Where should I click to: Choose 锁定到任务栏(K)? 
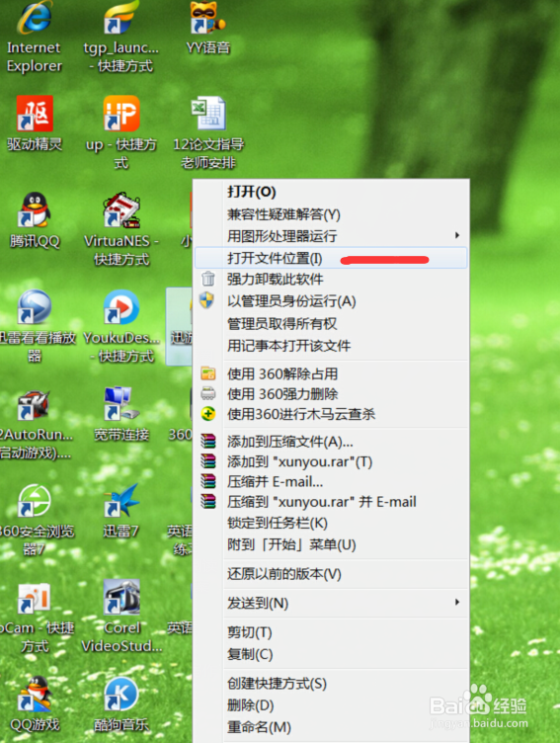tap(331, 523)
